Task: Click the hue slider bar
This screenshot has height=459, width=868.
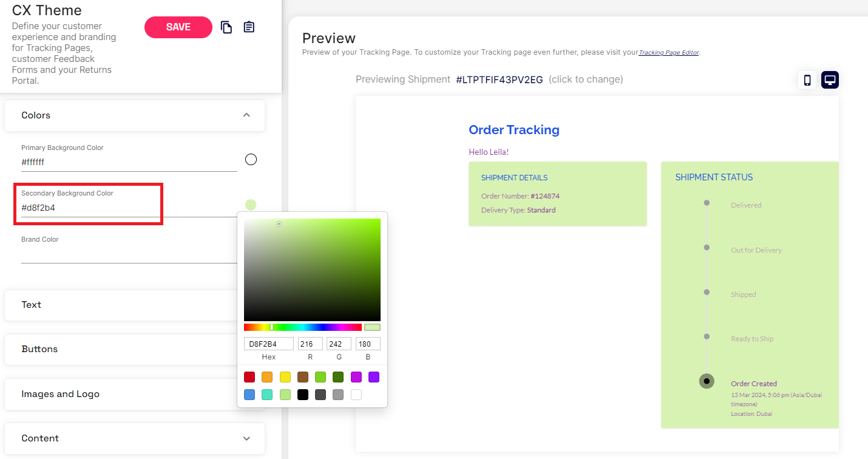Action: click(x=302, y=327)
